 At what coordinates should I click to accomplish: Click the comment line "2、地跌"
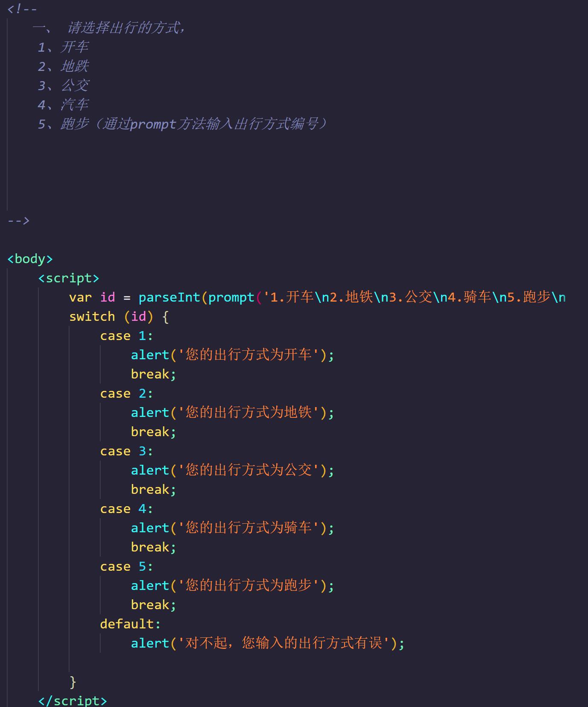click(x=63, y=66)
